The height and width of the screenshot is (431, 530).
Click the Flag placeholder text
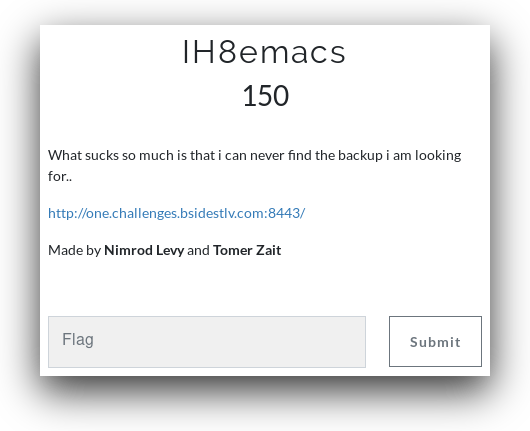click(78, 340)
